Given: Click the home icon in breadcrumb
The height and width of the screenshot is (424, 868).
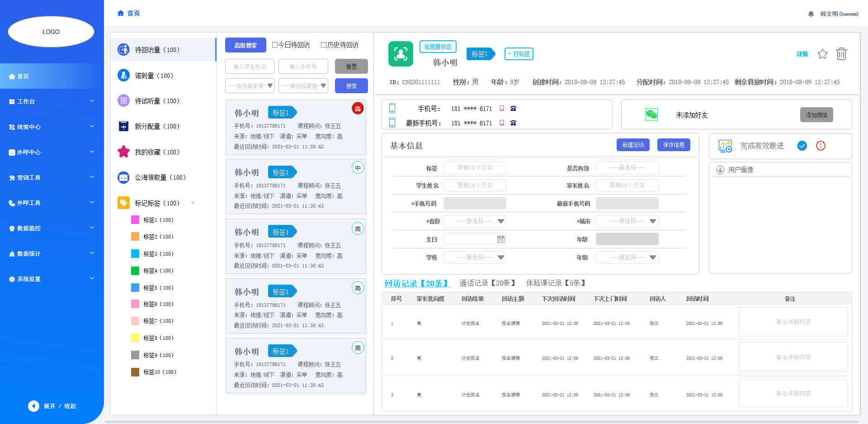Looking at the screenshot, I should pos(120,13).
